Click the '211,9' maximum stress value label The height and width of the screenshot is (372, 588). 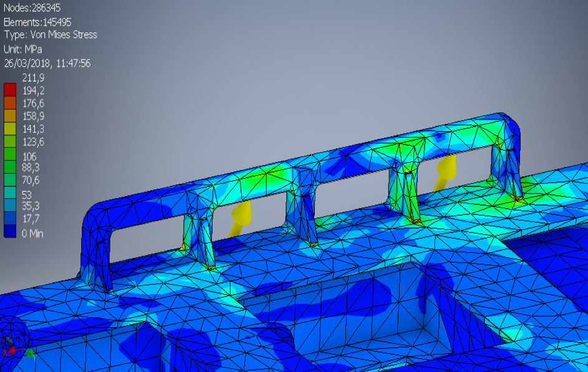[x=33, y=77]
